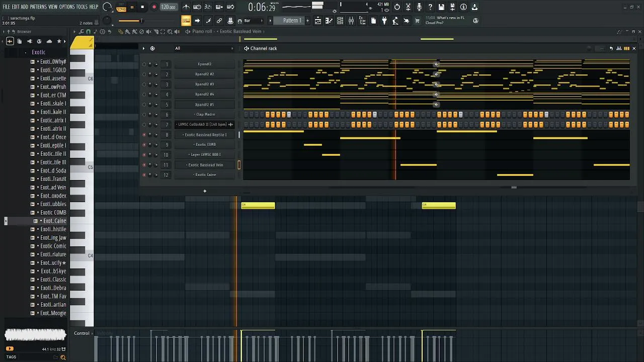The height and width of the screenshot is (362, 644).
Task: Open the piano roll view button
Action: (329, 21)
